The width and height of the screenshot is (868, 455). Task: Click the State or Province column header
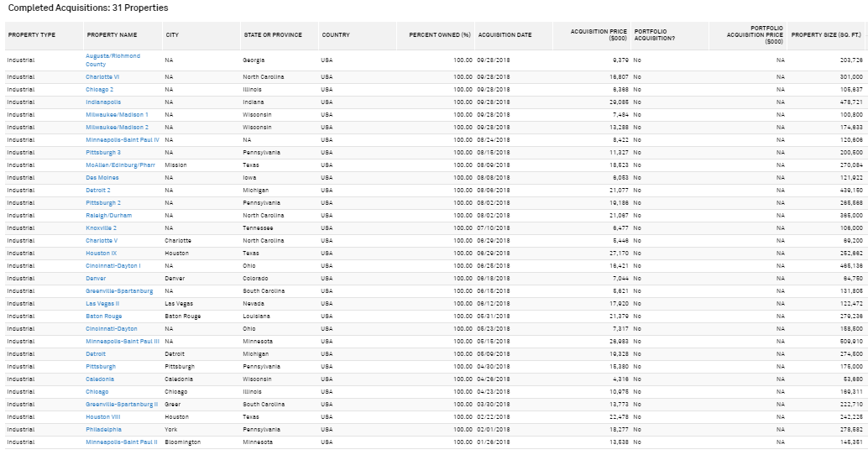click(x=273, y=35)
